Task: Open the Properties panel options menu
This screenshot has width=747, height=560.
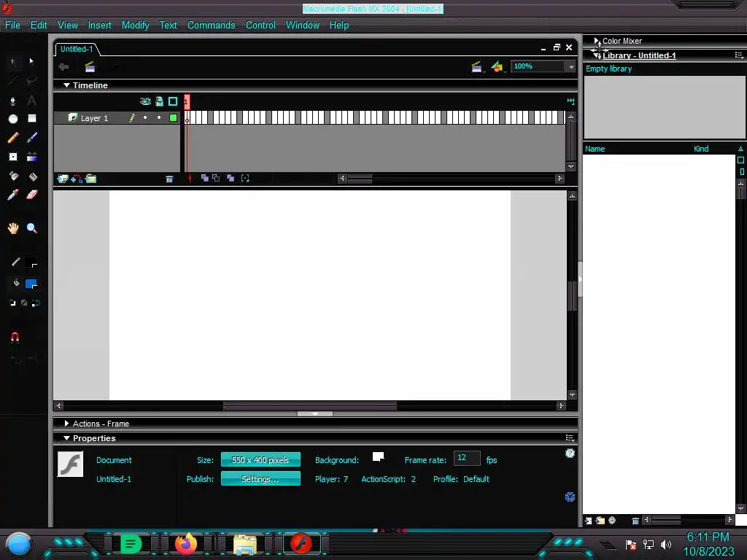Action: coord(569,437)
